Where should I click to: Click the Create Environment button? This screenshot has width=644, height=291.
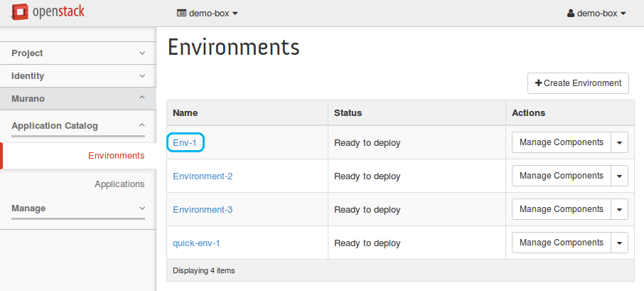click(578, 83)
